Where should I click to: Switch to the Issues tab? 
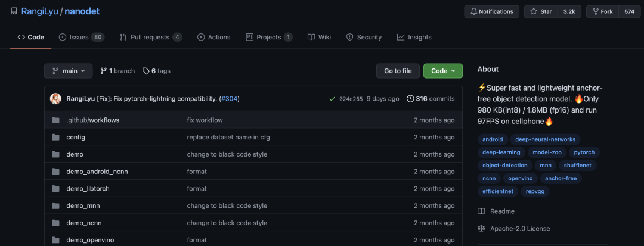[x=81, y=37]
